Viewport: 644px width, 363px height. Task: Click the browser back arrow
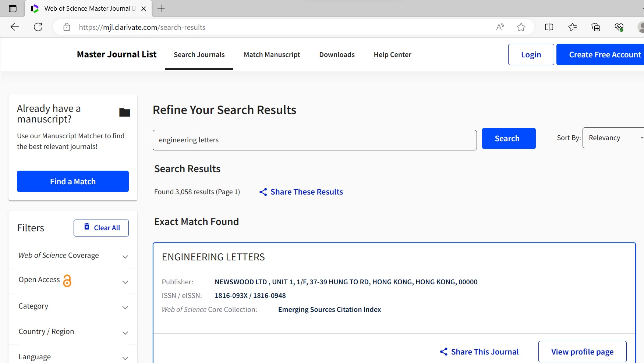15,27
